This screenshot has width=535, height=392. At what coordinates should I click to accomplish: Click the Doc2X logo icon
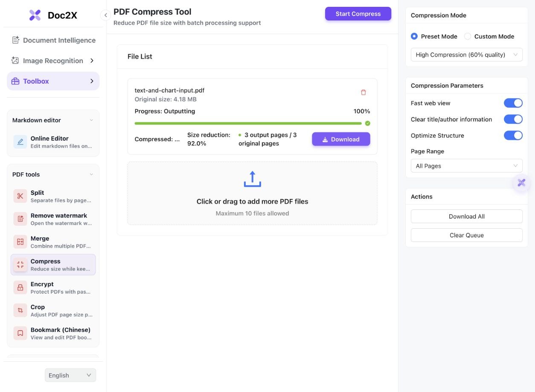[x=35, y=15]
